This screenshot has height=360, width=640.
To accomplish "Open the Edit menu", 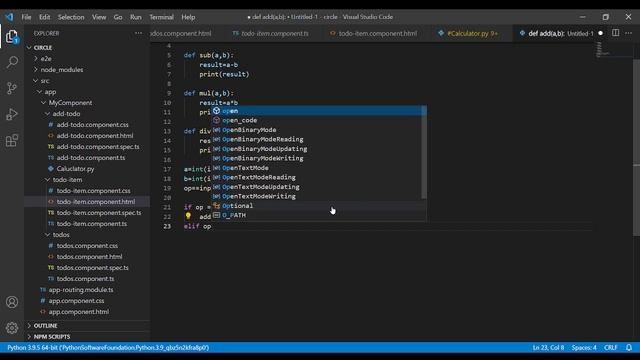I will [x=44, y=17].
